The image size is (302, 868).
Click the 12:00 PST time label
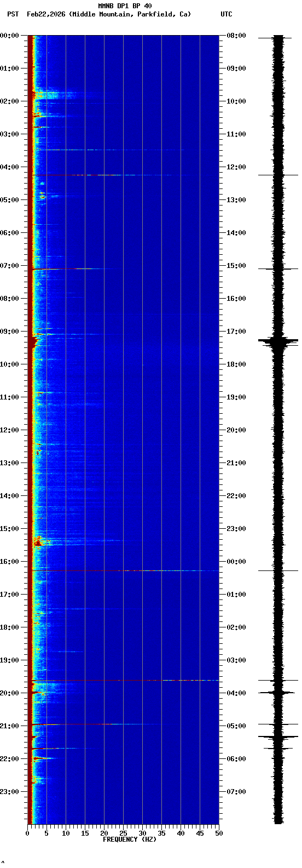point(9,430)
